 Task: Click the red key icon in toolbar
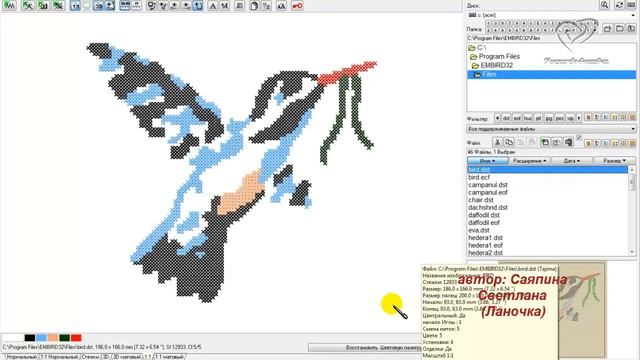(297, 6)
